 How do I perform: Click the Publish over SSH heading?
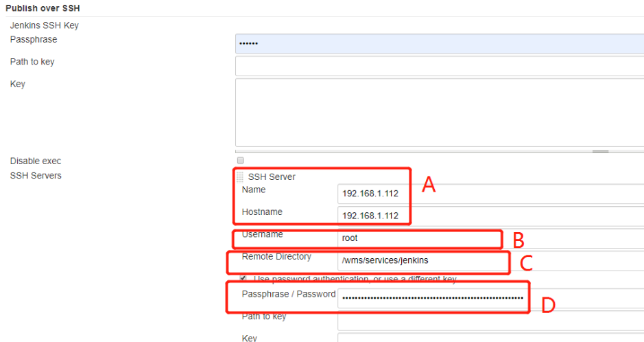point(43,8)
